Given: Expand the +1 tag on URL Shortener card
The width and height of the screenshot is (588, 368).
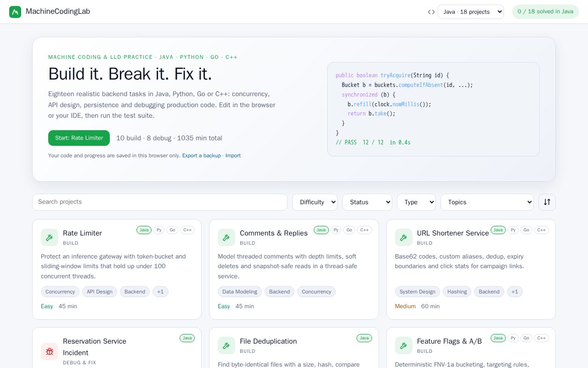Looking at the screenshot, I should 515,292.
